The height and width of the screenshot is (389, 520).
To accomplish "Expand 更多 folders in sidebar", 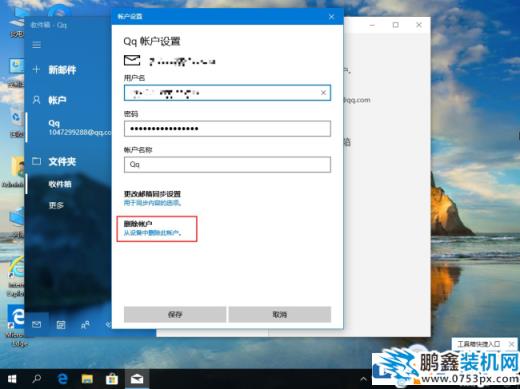I will point(56,205).
